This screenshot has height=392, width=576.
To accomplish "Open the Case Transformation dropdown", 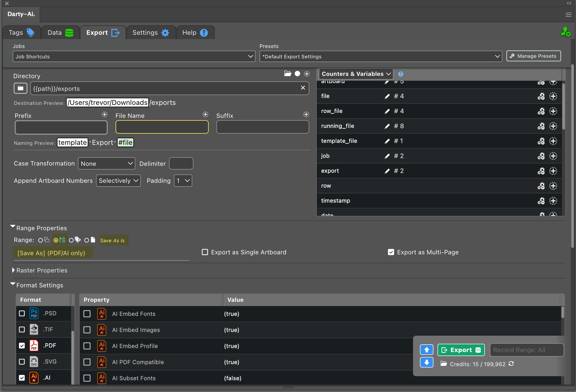I will [106, 164].
